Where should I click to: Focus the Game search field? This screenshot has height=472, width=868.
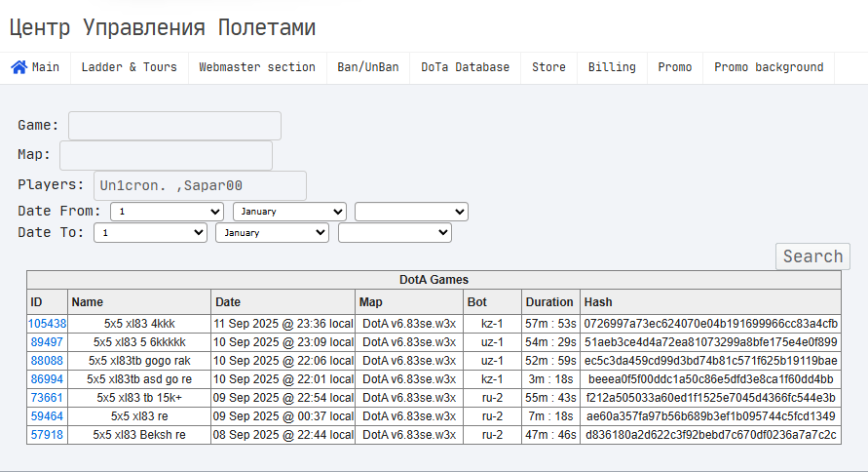(174, 126)
